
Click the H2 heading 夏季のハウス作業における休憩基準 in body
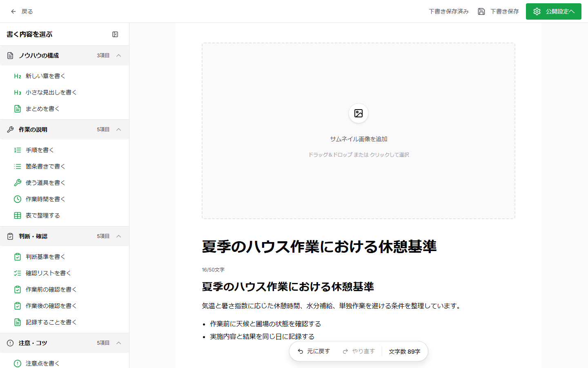pyautogui.click(x=288, y=287)
